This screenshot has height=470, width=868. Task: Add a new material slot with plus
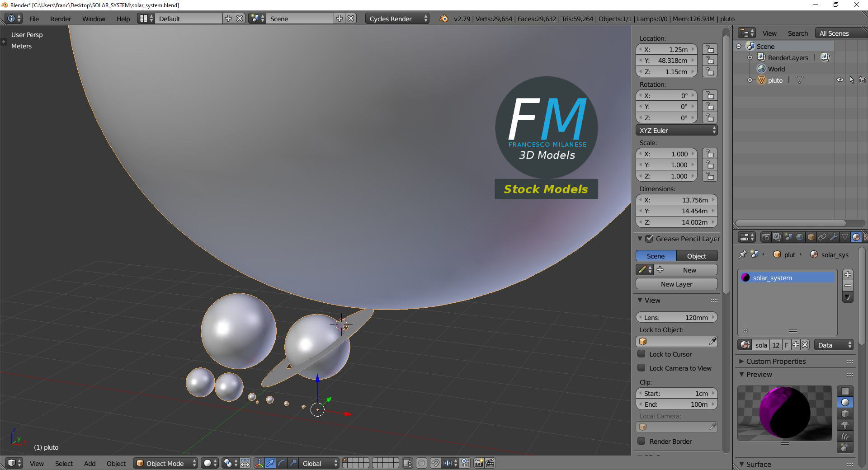848,274
